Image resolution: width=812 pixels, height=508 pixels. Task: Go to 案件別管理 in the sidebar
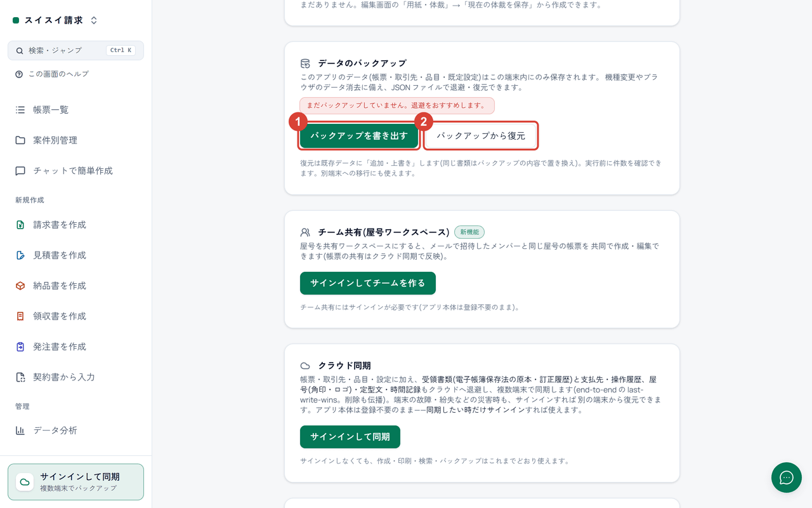[x=76, y=140]
